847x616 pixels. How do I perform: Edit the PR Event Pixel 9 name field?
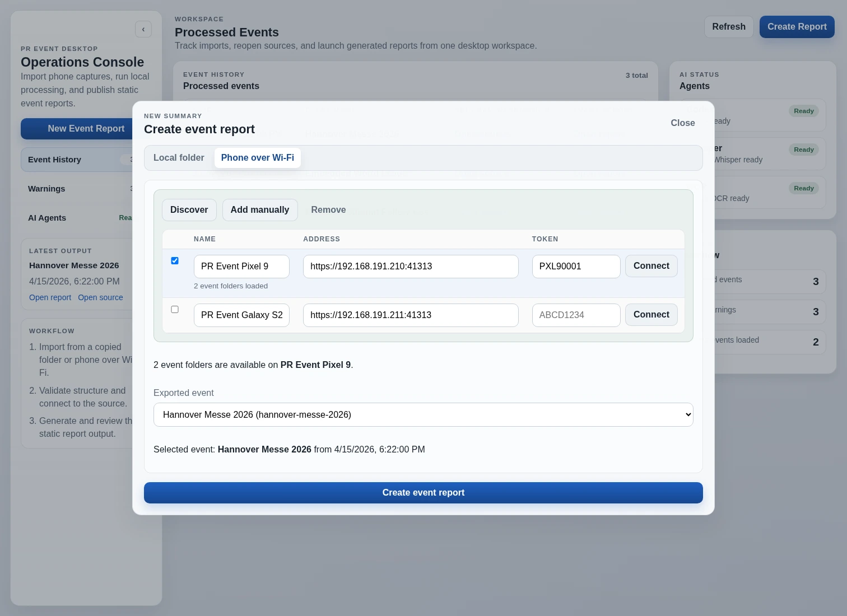[241, 267]
